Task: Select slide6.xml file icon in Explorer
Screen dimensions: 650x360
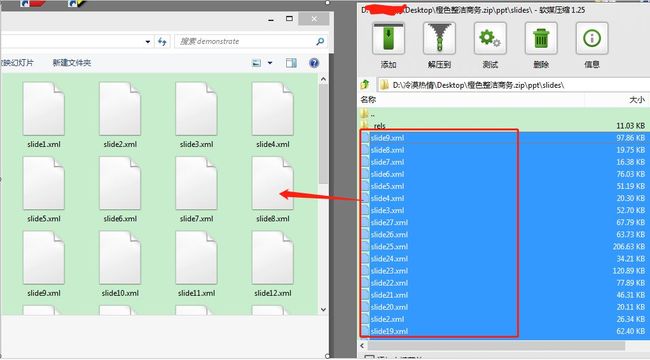Action: 120,183
